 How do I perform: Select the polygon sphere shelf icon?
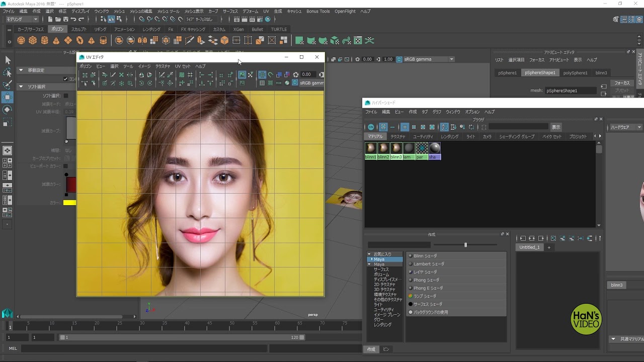click(21, 41)
